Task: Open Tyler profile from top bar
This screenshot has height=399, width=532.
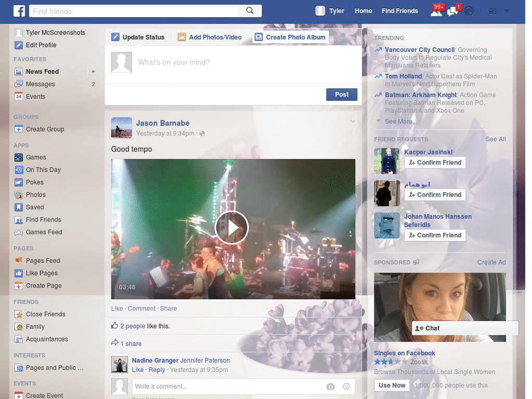Action: click(x=329, y=11)
